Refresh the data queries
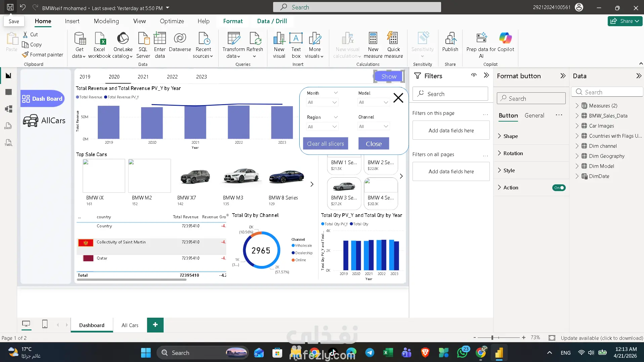 pos(255,45)
